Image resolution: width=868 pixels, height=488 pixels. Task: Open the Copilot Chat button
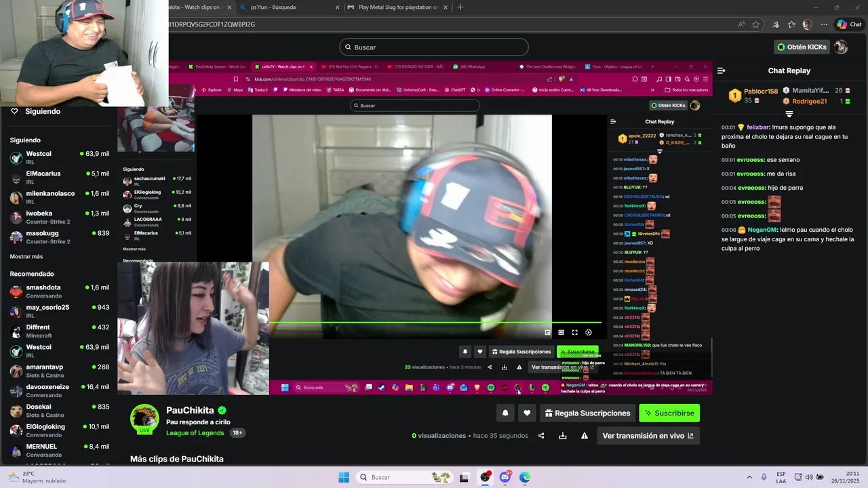pyautogui.click(x=849, y=24)
